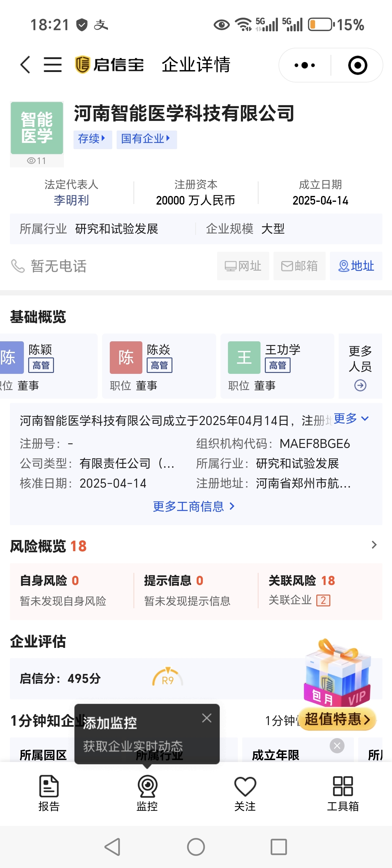Tap the 启信宝 logo
The image size is (392, 868).
tap(109, 64)
